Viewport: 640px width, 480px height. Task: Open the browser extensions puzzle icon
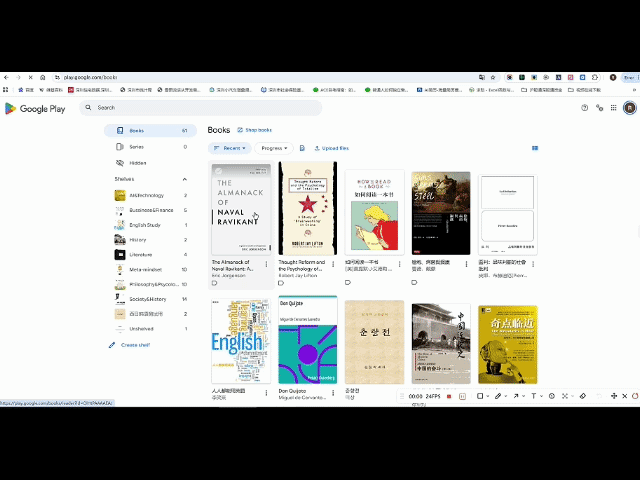(x=595, y=77)
